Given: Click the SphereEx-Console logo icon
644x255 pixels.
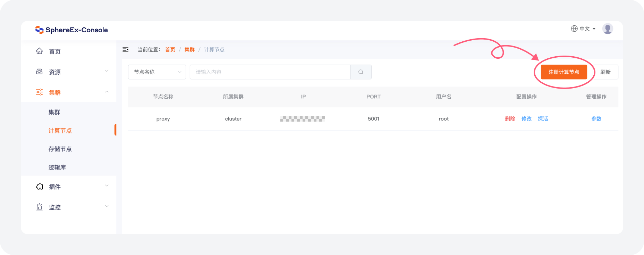Looking at the screenshot, I should pos(39,30).
